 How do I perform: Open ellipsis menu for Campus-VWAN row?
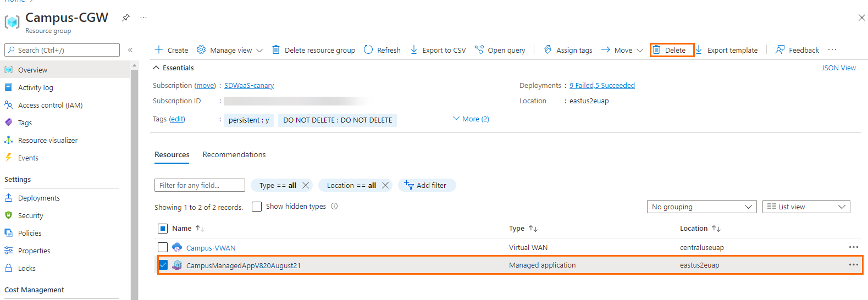[853, 247]
